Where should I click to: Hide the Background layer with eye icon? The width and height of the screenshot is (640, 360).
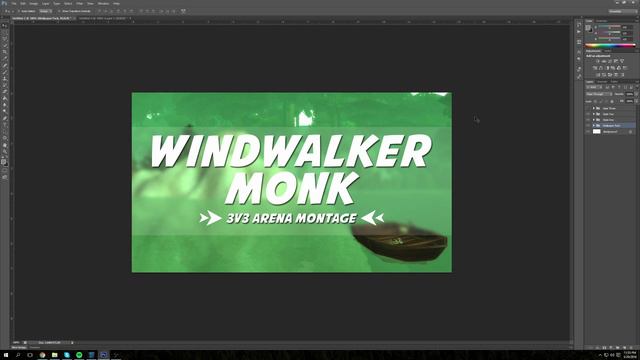[x=588, y=132]
